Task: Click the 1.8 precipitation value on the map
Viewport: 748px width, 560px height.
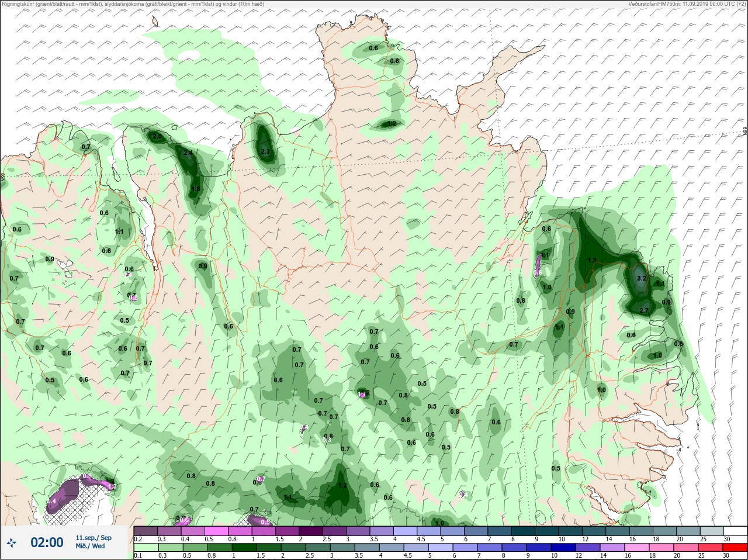Action: [196, 189]
